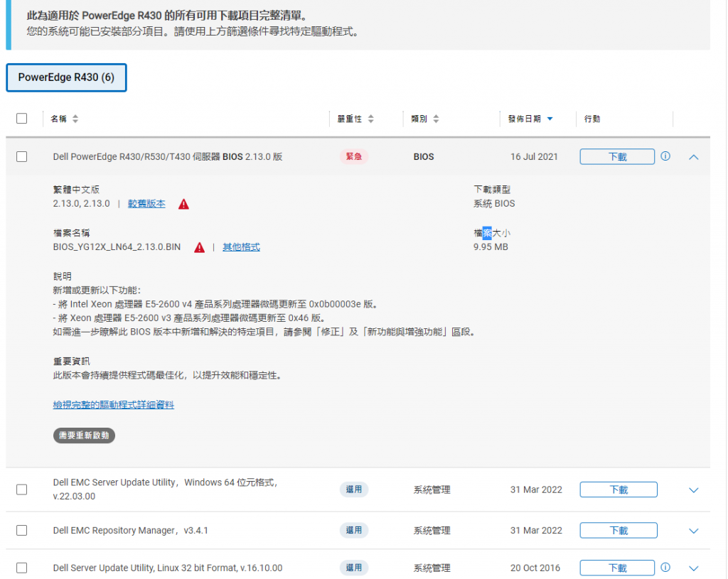Image resolution: width=728 pixels, height=579 pixels.
Task: Sort table by 嚴重性 column arrows
Action: [x=370, y=119]
